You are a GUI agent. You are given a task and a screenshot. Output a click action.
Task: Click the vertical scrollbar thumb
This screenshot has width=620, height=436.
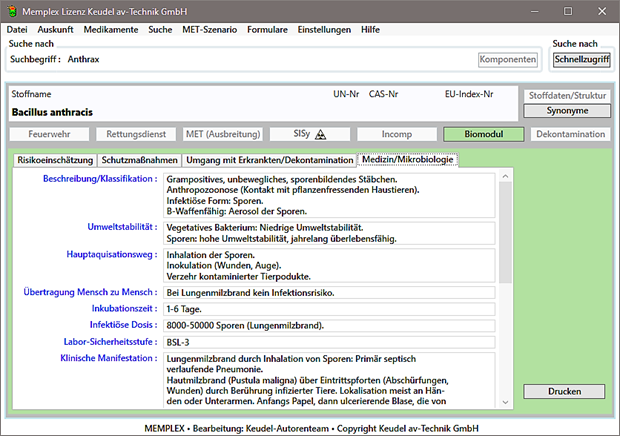coord(505,232)
